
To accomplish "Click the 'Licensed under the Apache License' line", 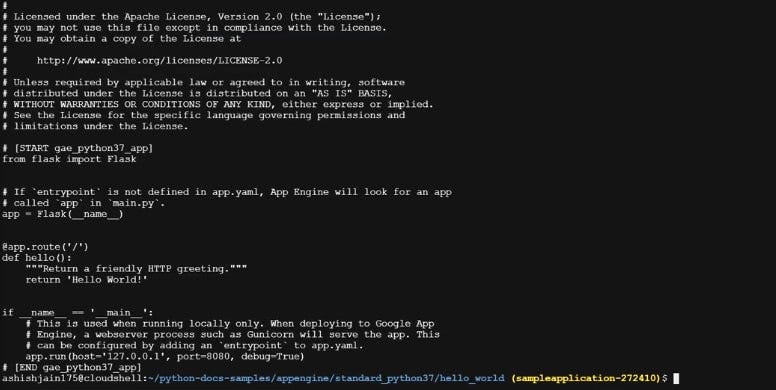I will [x=192, y=16].
